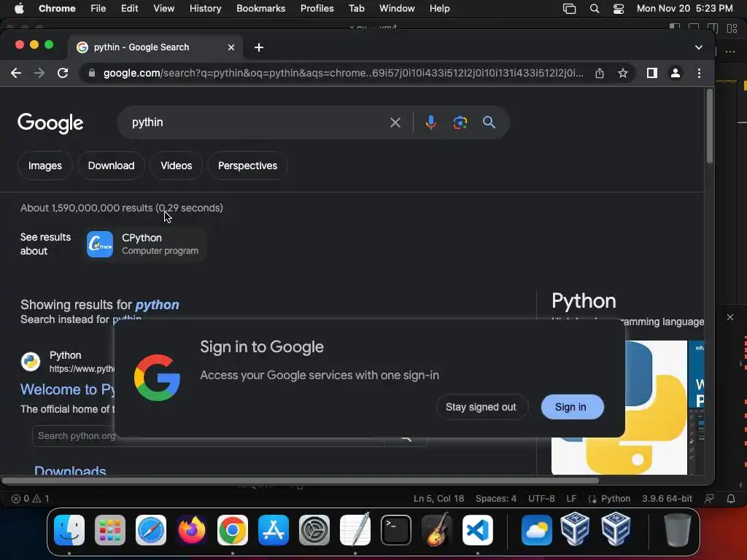Click the horizontal page scrollbar
This screenshot has height=560, width=747.
click(x=300, y=481)
